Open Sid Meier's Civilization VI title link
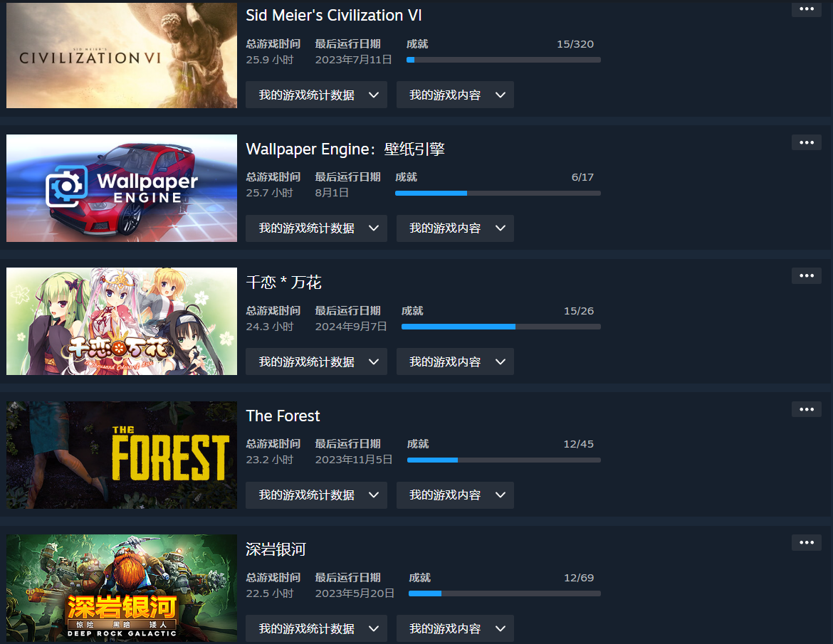The image size is (833, 644). (334, 16)
